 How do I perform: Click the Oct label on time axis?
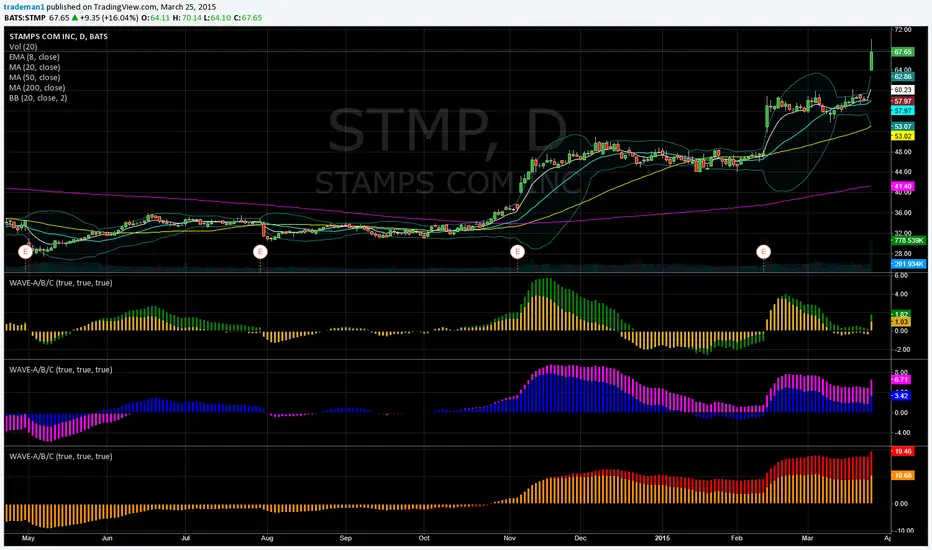pyautogui.click(x=424, y=538)
